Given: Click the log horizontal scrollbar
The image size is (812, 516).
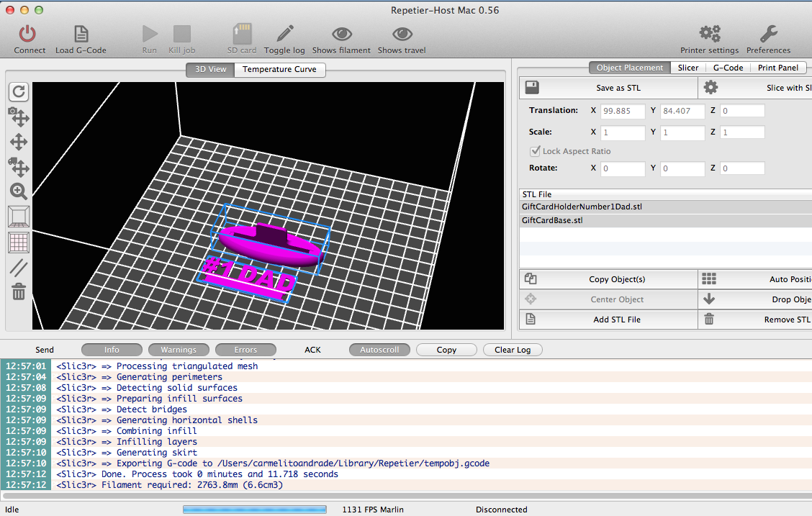Looking at the screenshot, I should [406, 496].
